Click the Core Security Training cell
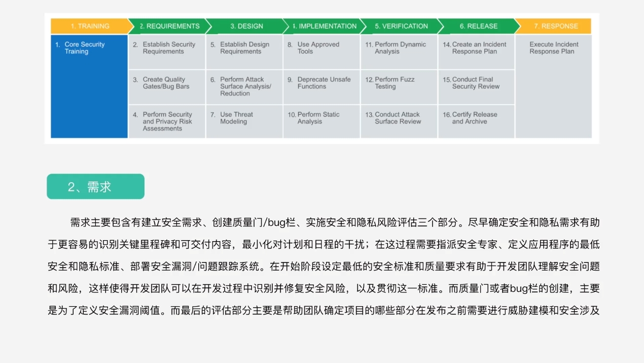This screenshot has width=644, height=363. coord(89,86)
